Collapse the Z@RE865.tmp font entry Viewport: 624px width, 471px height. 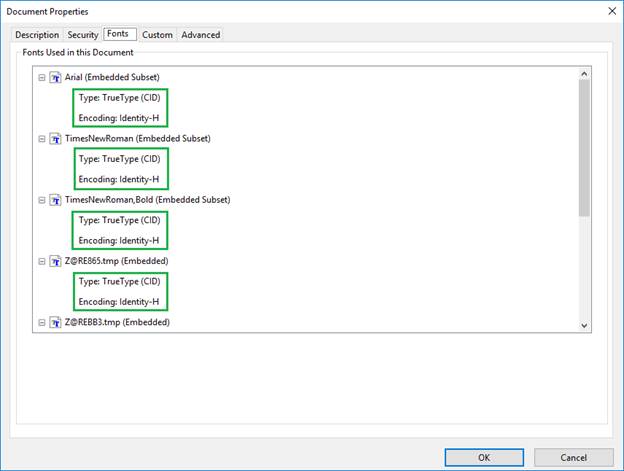tap(41, 261)
